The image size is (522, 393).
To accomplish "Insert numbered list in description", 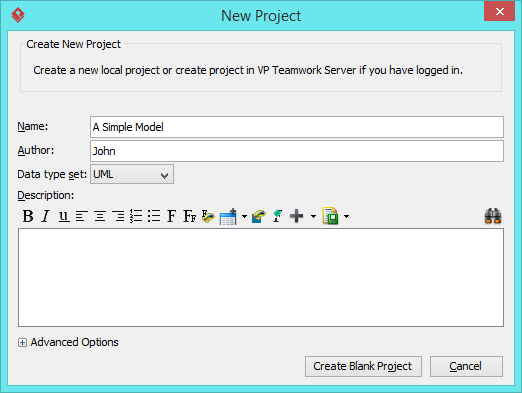I will (x=136, y=216).
